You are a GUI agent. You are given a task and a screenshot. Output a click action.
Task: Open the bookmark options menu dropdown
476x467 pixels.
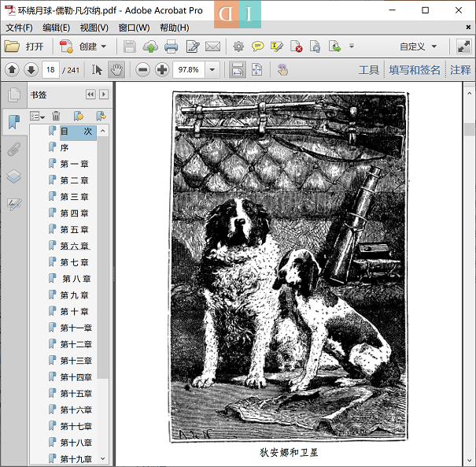[x=37, y=117]
